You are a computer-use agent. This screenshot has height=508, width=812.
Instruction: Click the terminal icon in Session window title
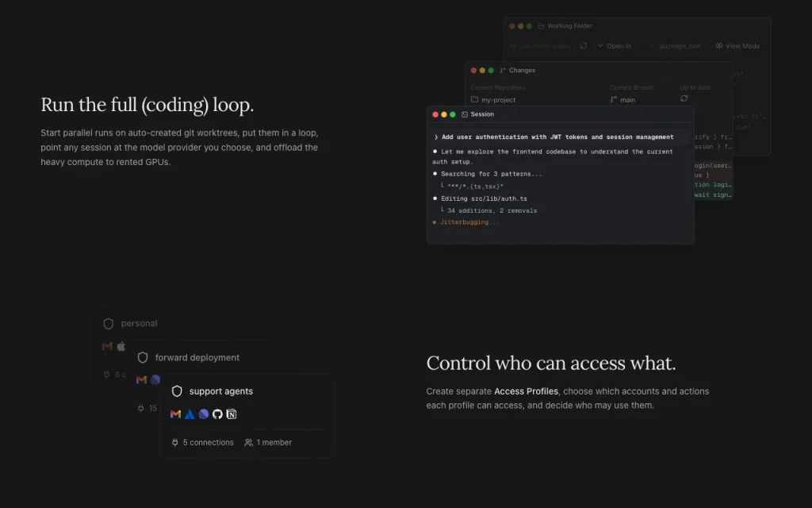click(x=465, y=114)
